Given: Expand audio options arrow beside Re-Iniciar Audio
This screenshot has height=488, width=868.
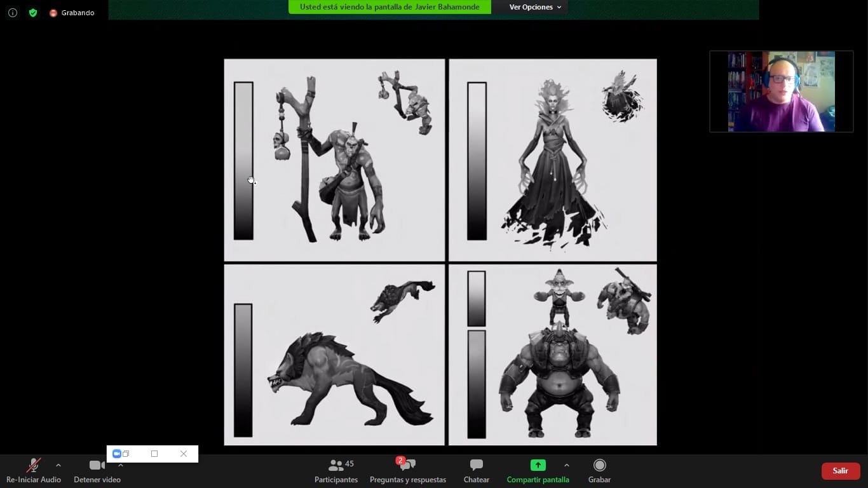Looking at the screenshot, I should point(58,465).
